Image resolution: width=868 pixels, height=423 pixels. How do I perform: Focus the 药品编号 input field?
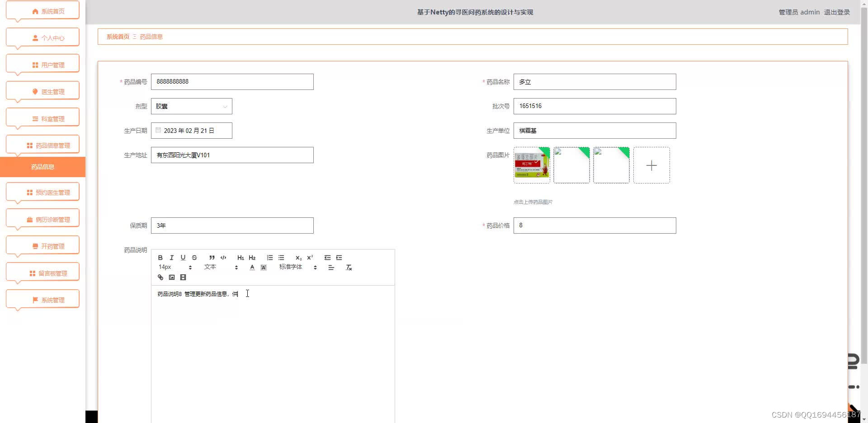pos(232,82)
